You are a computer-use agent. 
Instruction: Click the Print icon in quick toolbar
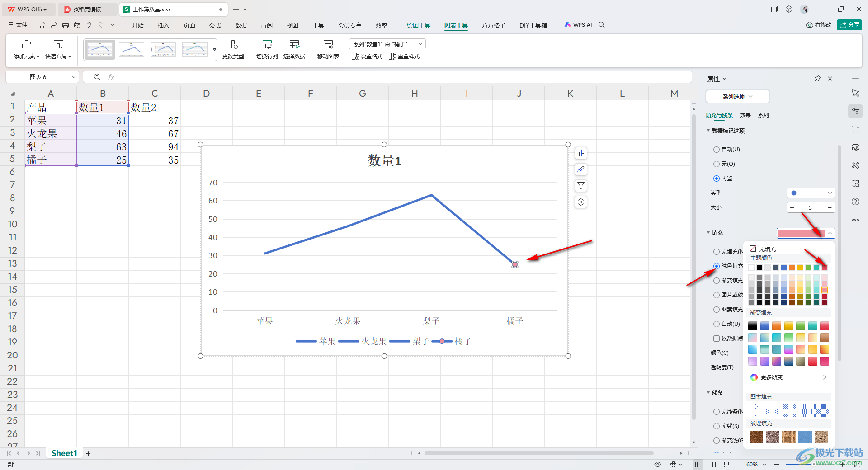point(66,25)
